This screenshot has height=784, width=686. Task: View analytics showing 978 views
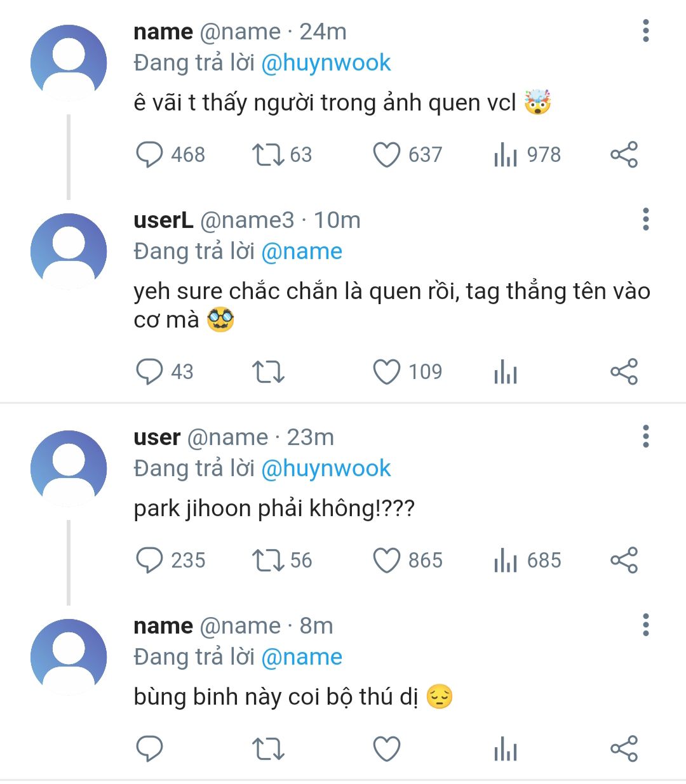pos(506,155)
